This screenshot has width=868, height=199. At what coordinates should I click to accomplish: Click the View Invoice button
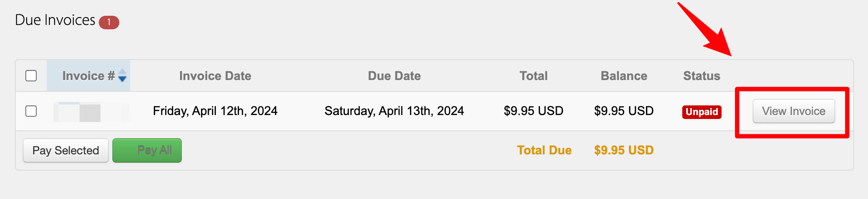793,111
